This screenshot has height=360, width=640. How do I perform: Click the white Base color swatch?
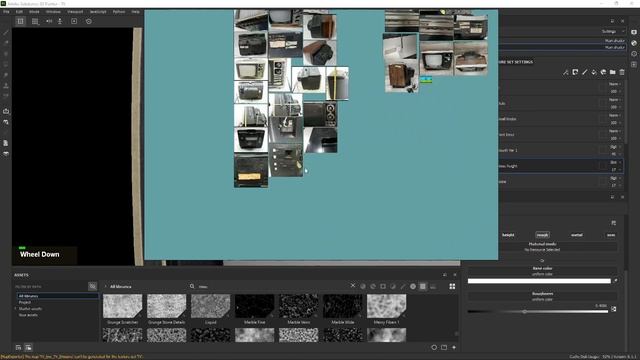(x=539, y=281)
